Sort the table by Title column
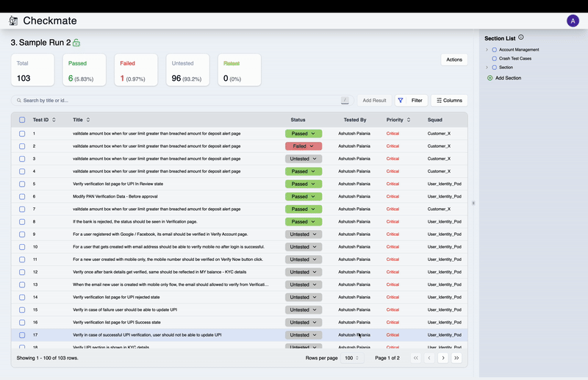 coord(88,119)
